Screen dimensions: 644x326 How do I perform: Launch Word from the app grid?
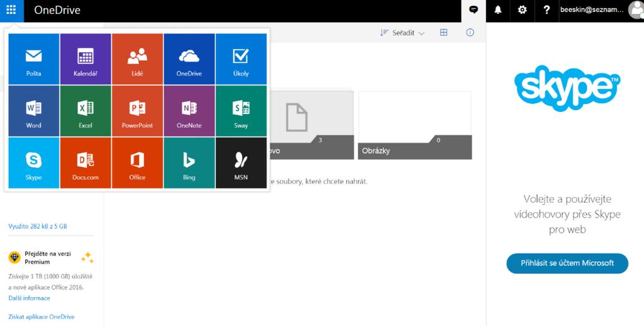coord(34,111)
